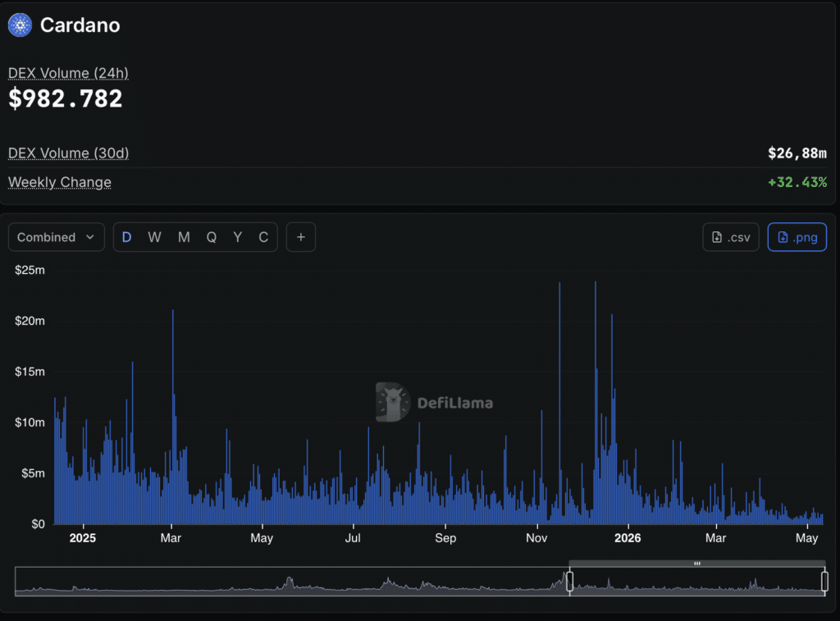Click the +32.43% weekly change value

tap(797, 182)
